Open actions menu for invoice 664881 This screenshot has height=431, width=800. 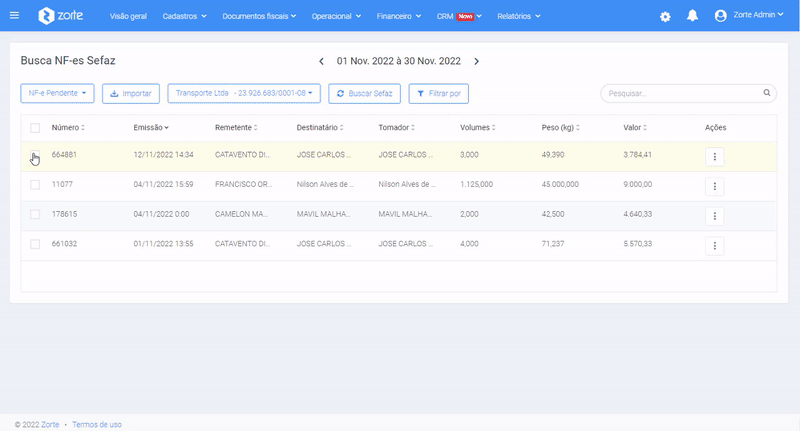pyautogui.click(x=714, y=157)
